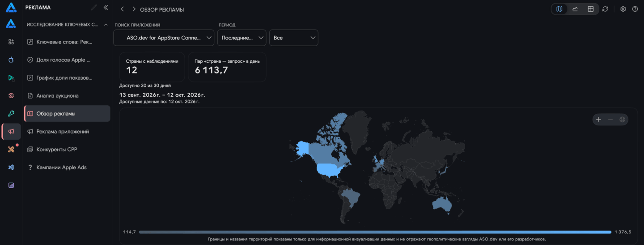Click the color scale legend bar
The height and width of the screenshot is (245, 644).
(x=375, y=232)
